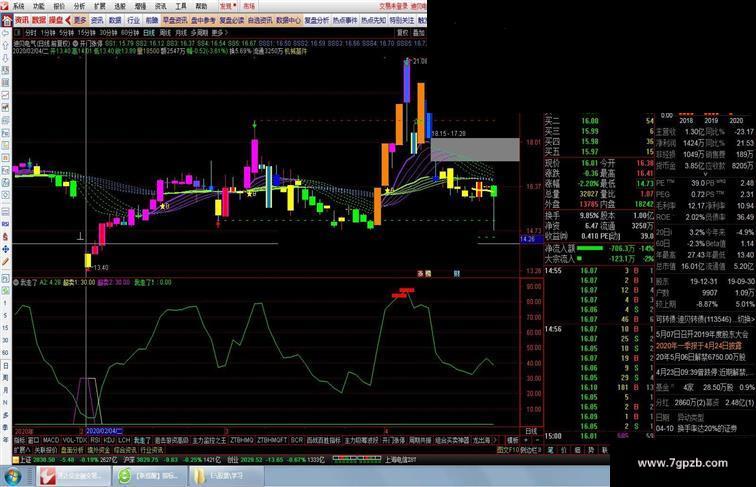Click the blue four-way move icon in sidebar

pos(5,249)
